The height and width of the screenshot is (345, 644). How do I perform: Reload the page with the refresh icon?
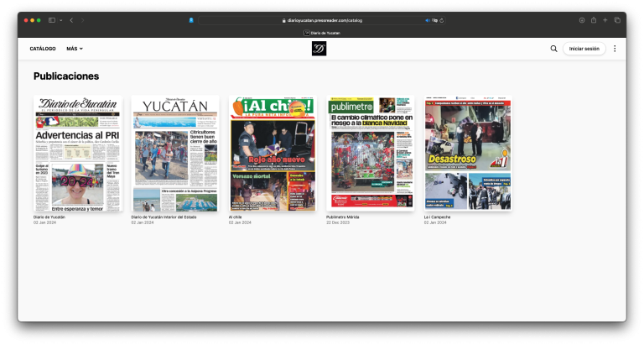(442, 20)
